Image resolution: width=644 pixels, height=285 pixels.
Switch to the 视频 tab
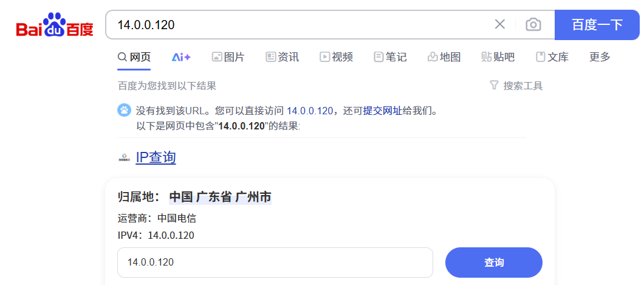coord(337,57)
